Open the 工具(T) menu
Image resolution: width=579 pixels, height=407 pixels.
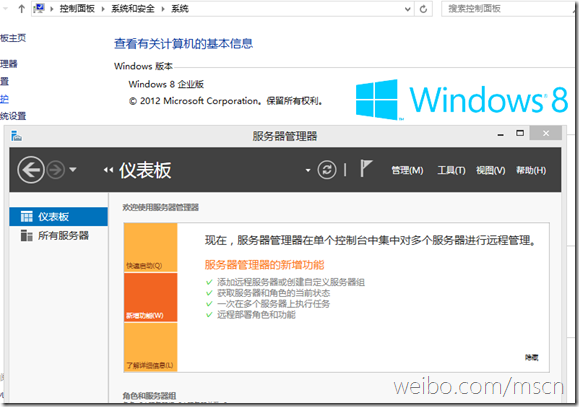tap(451, 170)
